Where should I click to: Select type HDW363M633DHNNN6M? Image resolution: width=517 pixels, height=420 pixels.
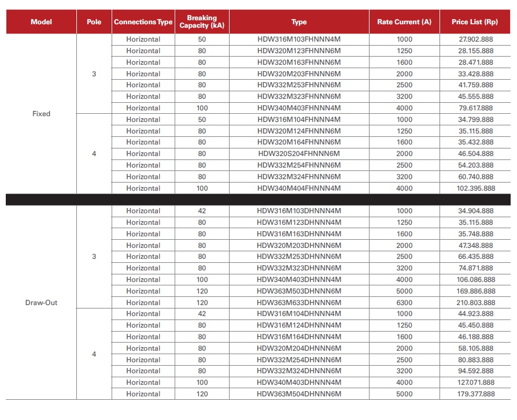coord(299,302)
